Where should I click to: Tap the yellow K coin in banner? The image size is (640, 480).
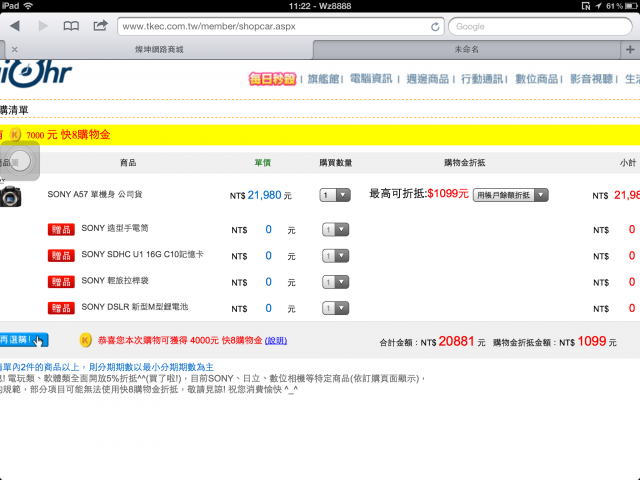click(x=15, y=134)
